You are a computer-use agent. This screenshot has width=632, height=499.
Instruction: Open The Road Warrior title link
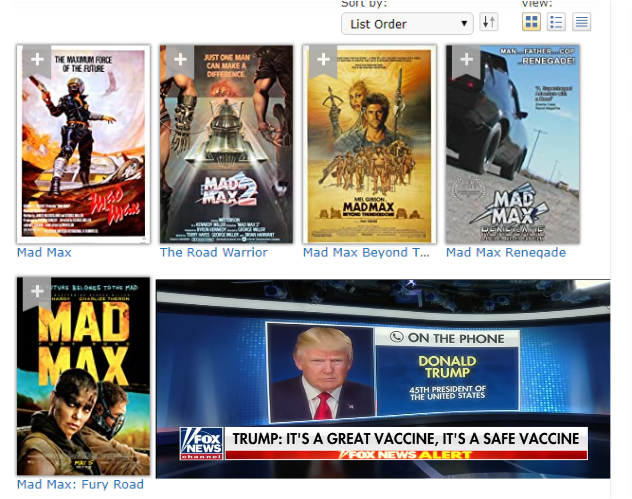pos(214,252)
